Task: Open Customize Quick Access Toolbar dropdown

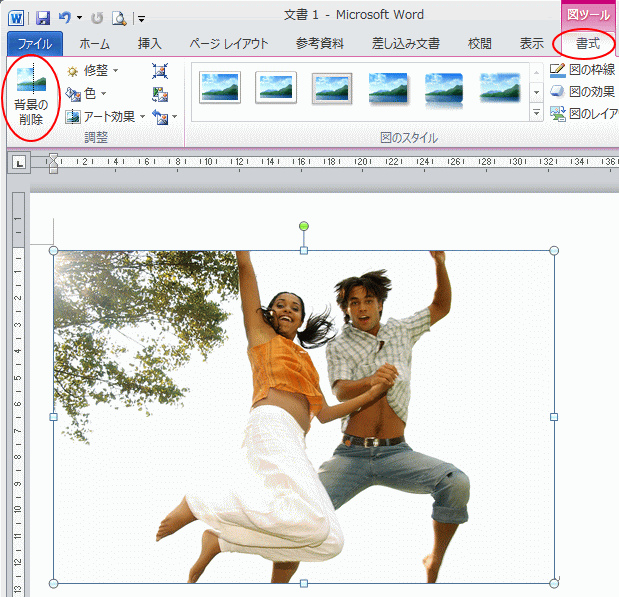Action: pyautogui.click(x=141, y=19)
